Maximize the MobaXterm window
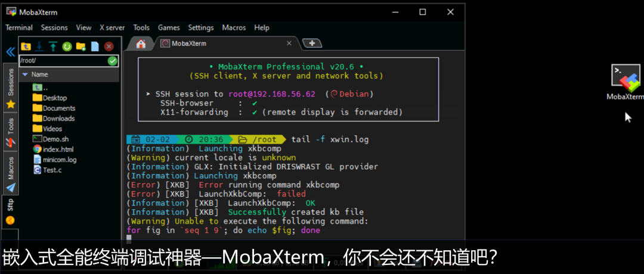This screenshot has height=274, width=644. 422,12
